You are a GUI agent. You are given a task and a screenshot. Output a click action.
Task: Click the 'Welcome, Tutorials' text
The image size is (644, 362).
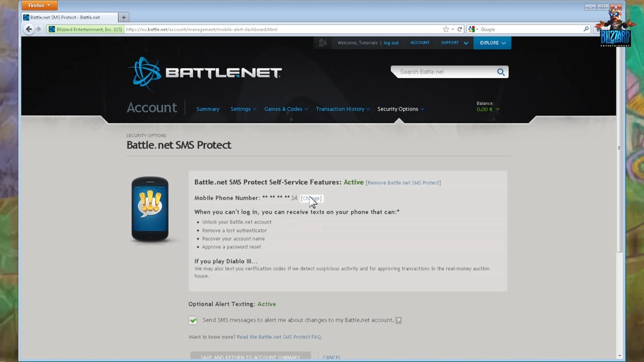pyautogui.click(x=357, y=43)
